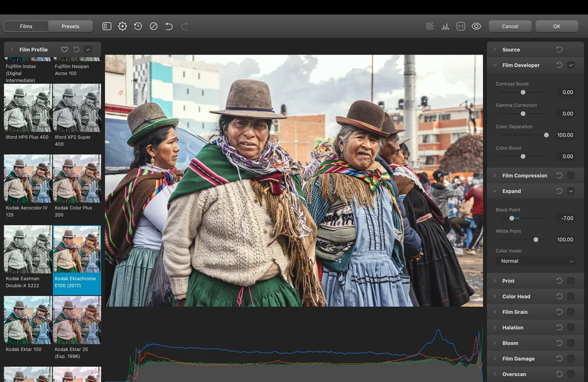The image size is (588, 382).
Task: Click the Gamma Correction slider handle
Action: (523, 113)
